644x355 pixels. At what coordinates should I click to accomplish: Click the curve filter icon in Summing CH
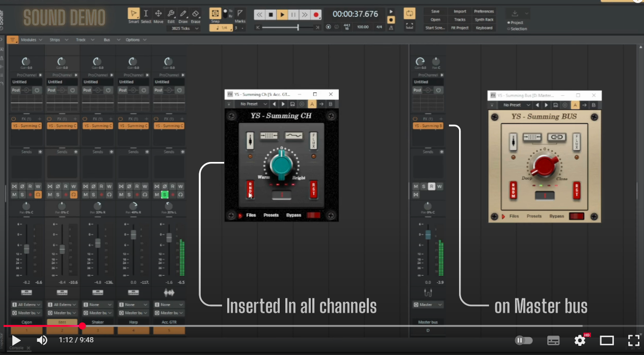point(293,136)
